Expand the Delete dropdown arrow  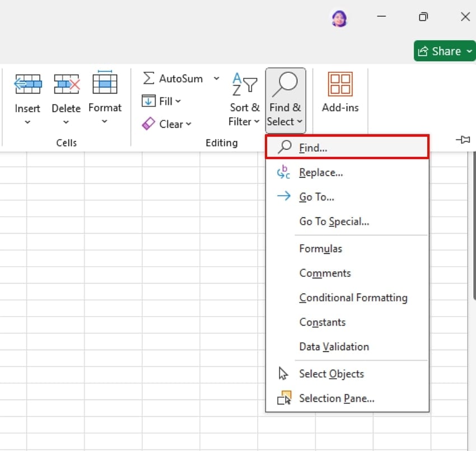(x=66, y=122)
